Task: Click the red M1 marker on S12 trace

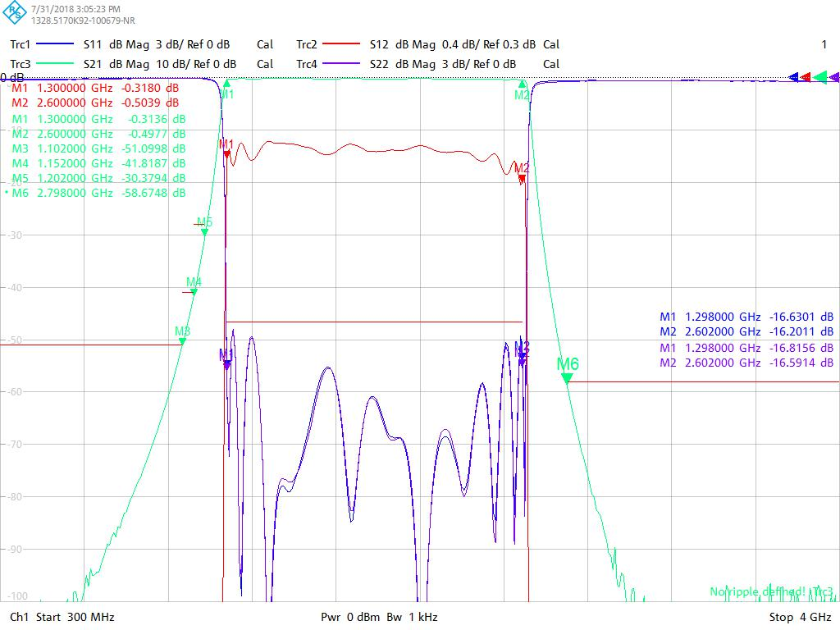Action: (227, 153)
